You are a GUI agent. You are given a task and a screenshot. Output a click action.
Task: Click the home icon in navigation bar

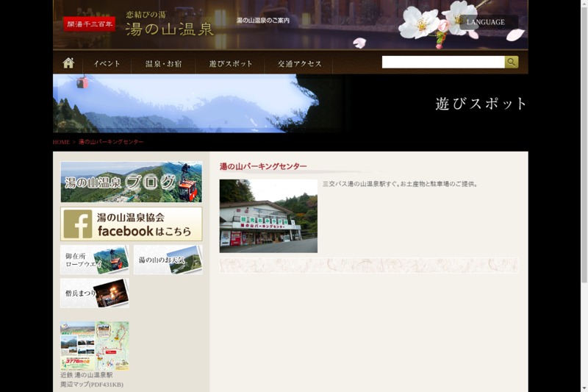[68, 63]
